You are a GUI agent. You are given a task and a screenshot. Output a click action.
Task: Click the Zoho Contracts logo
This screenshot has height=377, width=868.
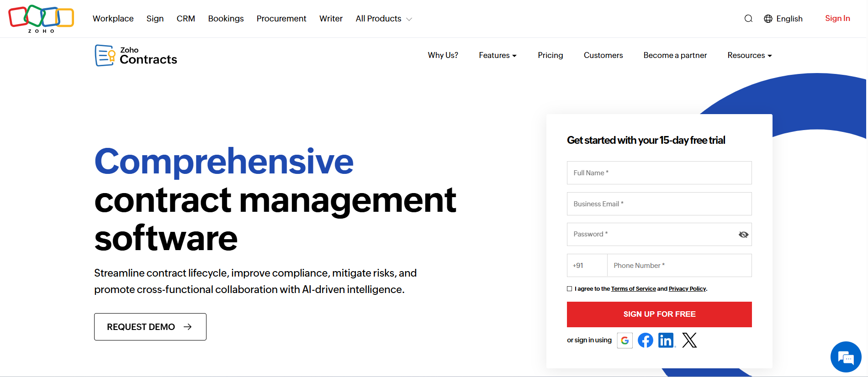pos(136,55)
